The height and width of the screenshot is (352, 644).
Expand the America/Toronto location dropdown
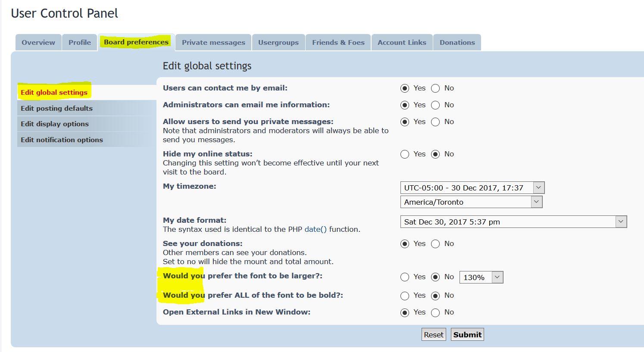click(x=471, y=202)
